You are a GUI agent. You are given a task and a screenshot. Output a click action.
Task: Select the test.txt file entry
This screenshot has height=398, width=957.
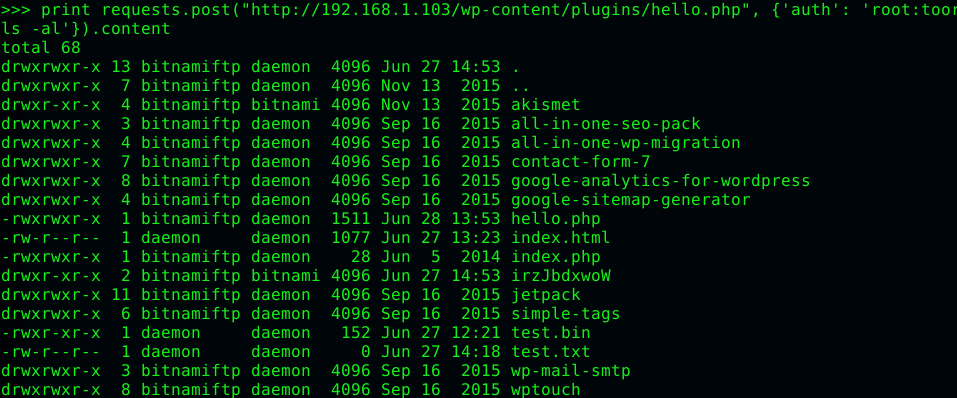pyautogui.click(x=551, y=352)
